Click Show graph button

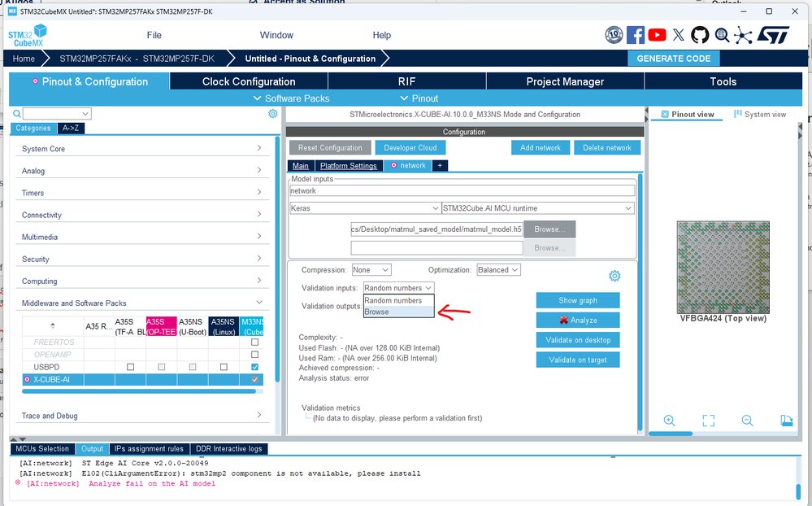pos(578,301)
